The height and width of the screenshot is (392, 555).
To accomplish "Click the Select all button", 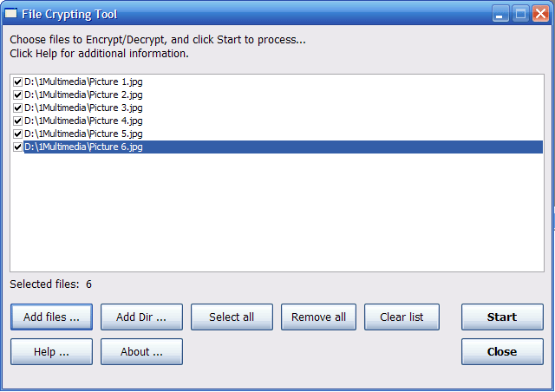I will (232, 317).
